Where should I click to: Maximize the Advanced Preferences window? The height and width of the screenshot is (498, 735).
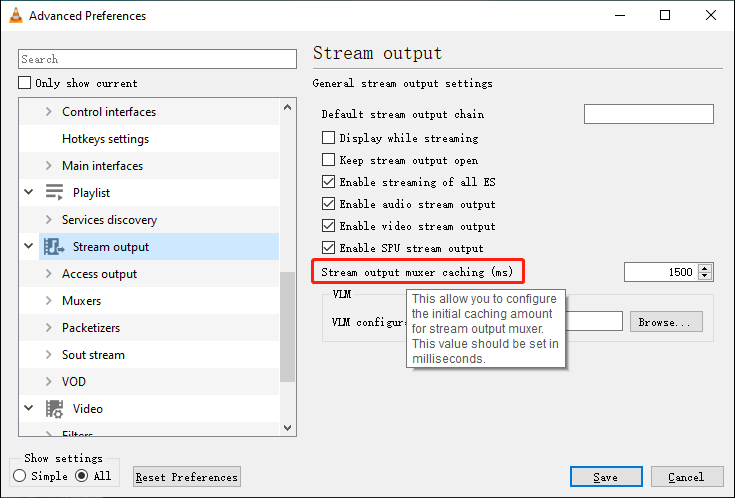click(665, 15)
